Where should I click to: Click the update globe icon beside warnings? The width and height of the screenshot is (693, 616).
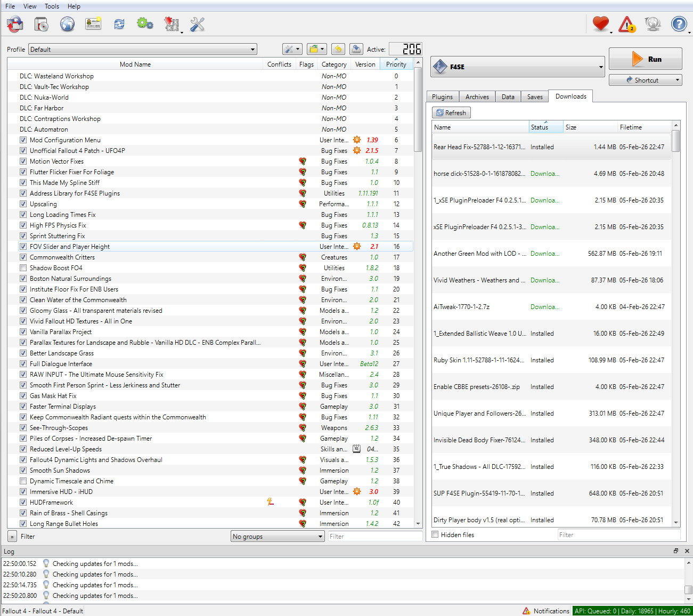pos(653,24)
